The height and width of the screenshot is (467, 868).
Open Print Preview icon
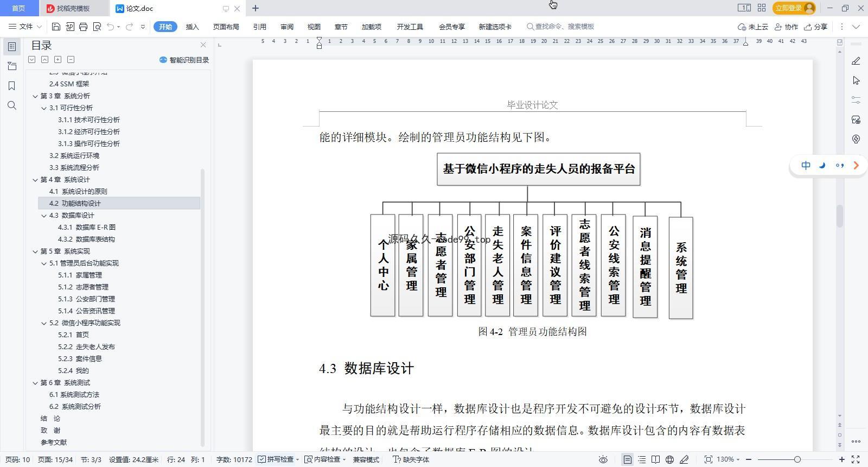pos(97,27)
